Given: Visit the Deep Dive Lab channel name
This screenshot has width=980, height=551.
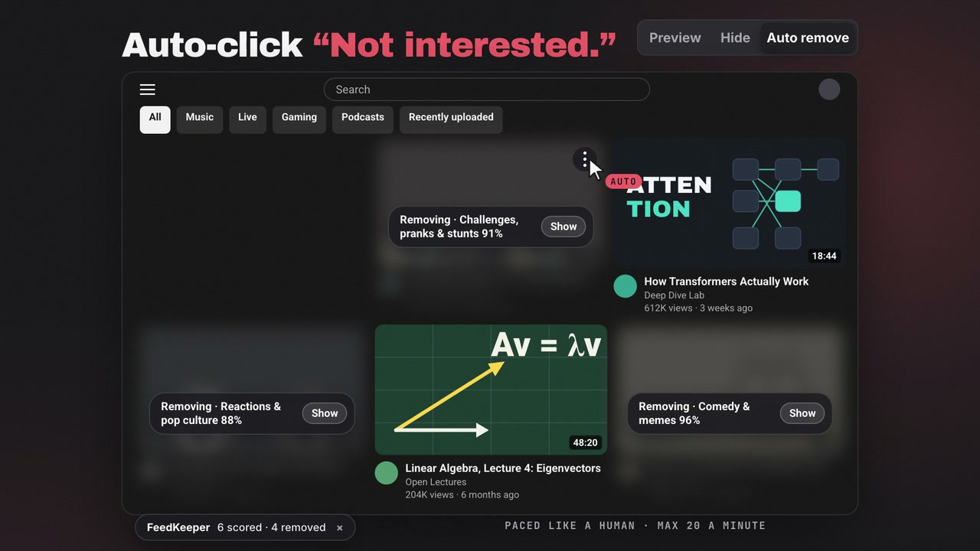Looking at the screenshot, I should pos(675,295).
